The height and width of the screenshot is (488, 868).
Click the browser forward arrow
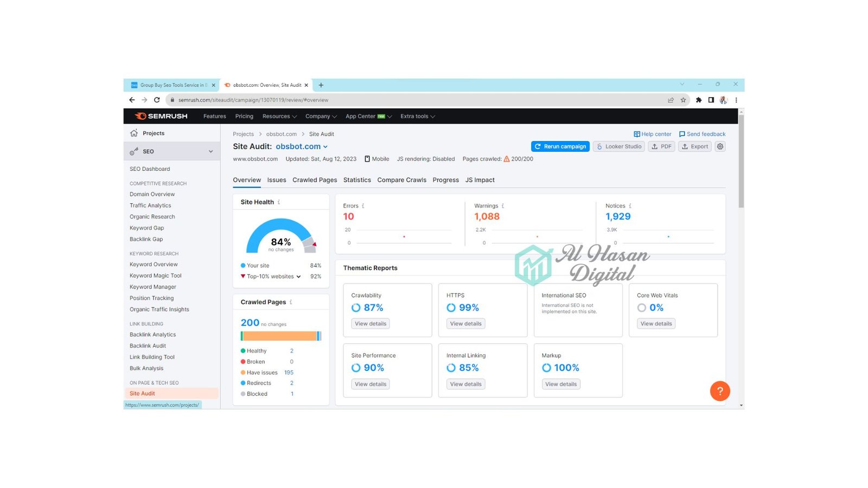(x=144, y=100)
